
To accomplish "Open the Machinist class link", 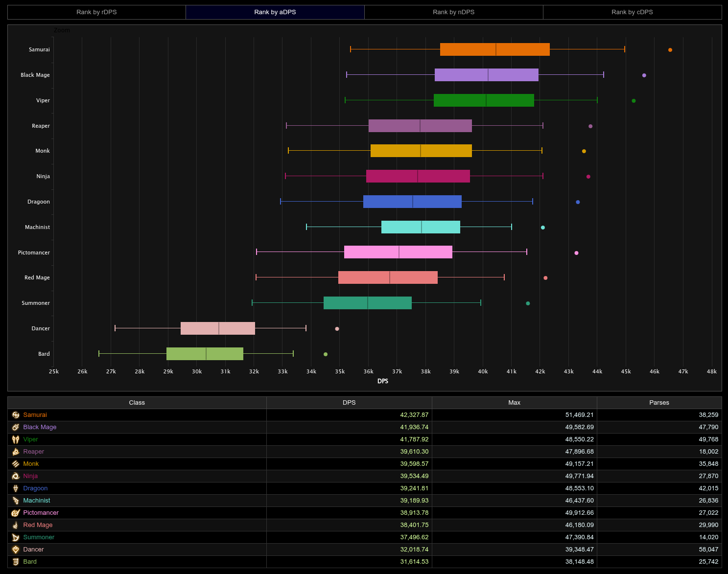I will 37,501.
